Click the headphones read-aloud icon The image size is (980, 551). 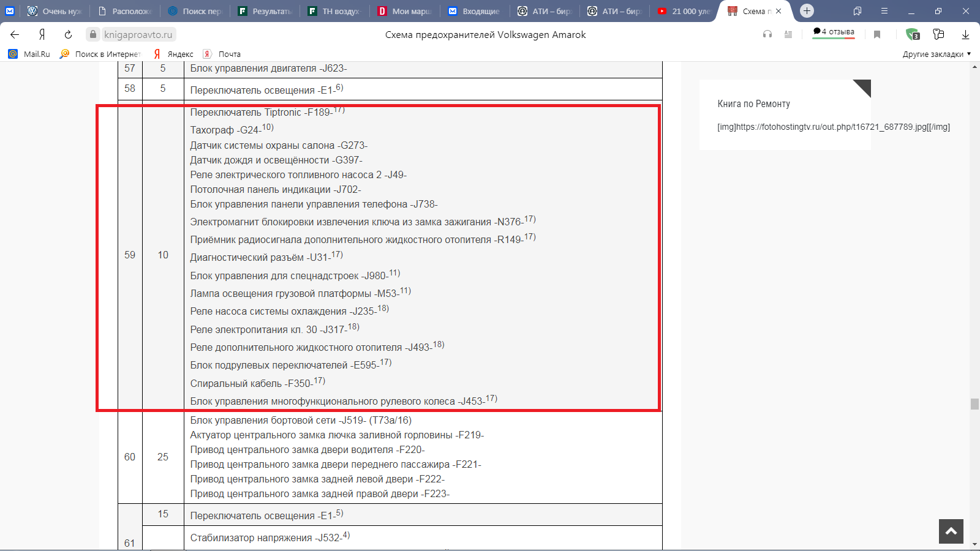[x=767, y=35]
